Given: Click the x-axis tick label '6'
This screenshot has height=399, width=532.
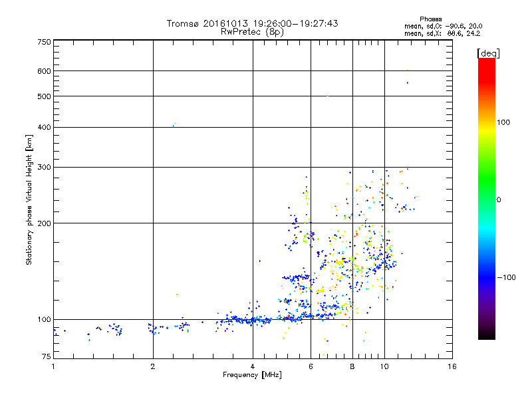Looking at the screenshot, I should point(311,366).
